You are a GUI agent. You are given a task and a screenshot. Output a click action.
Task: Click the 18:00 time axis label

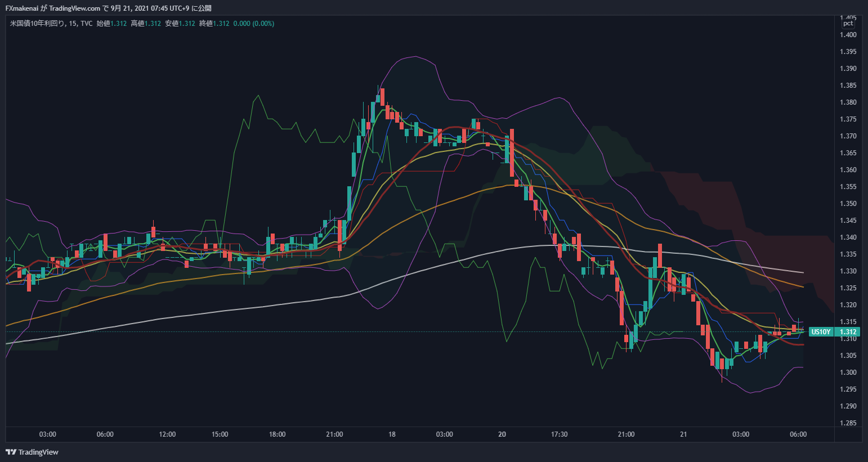278,434
